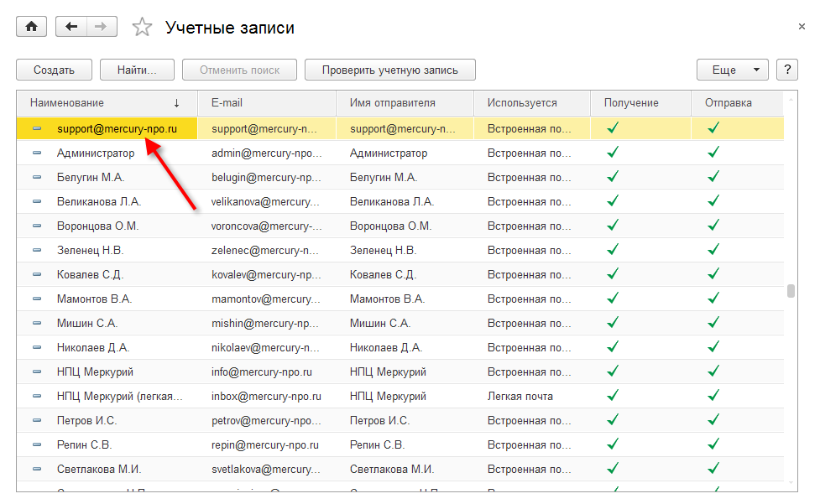The height and width of the screenshot is (504, 820).
Task: Sort by the Используется column header
Action: (x=522, y=103)
